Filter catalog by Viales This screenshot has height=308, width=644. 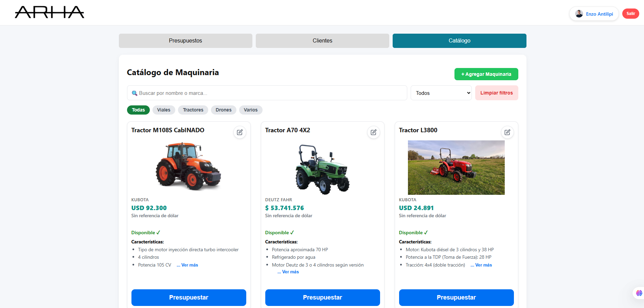coord(164,110)
